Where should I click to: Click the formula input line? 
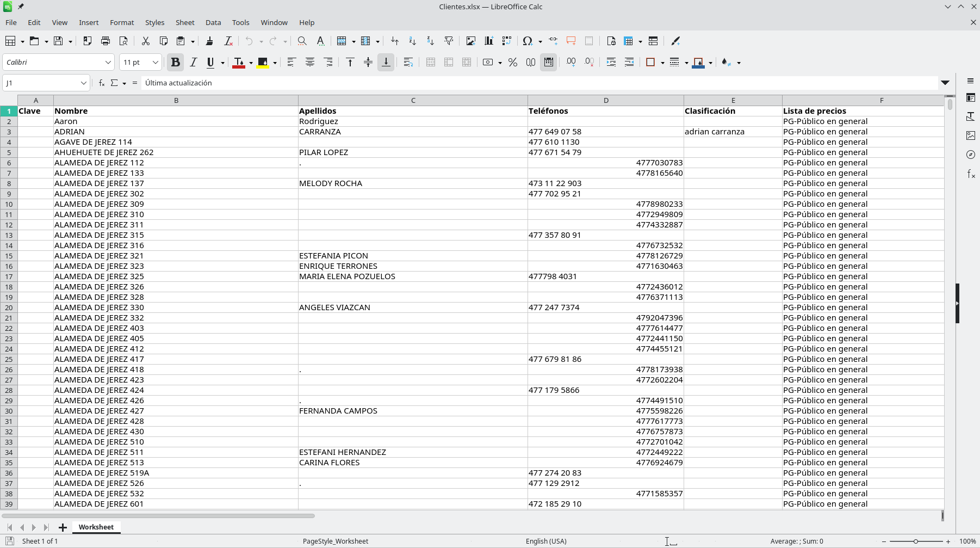coord(538,83)
